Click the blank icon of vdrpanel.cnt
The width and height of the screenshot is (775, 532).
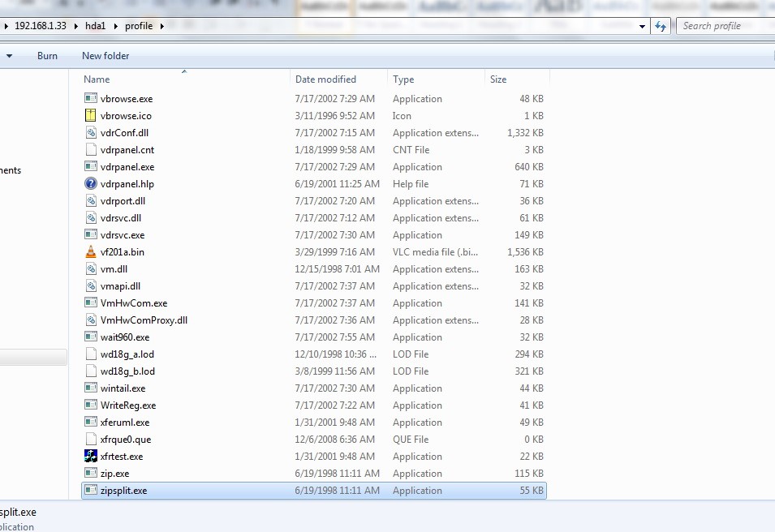click(90, 150)
